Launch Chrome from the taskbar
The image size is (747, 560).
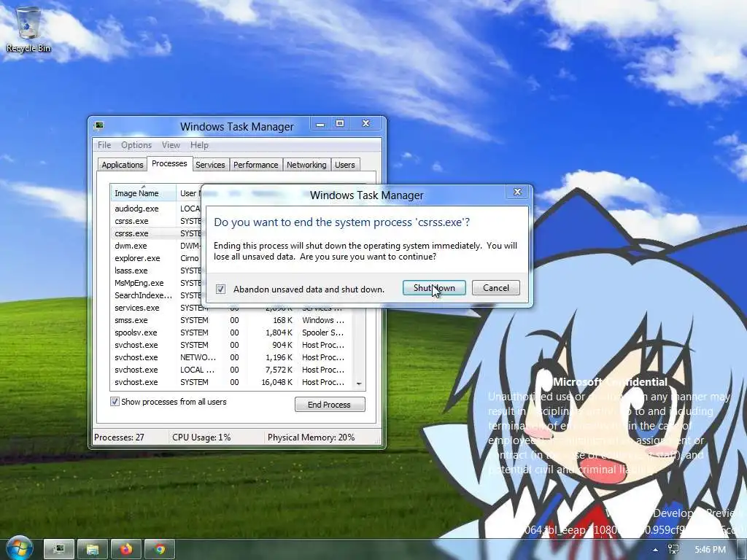point(160,550)
